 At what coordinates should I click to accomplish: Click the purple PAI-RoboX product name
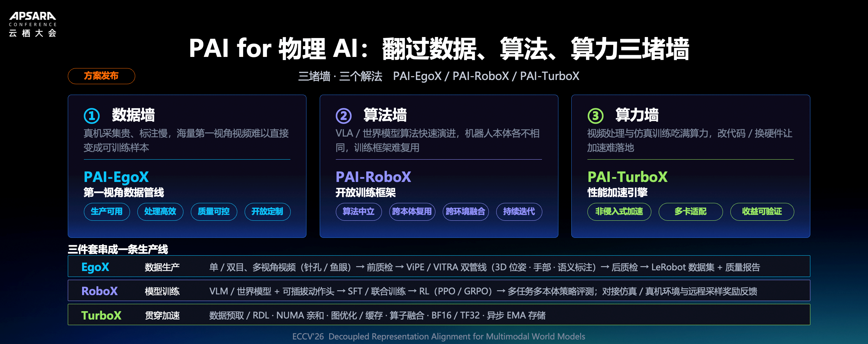click(373, 177)
